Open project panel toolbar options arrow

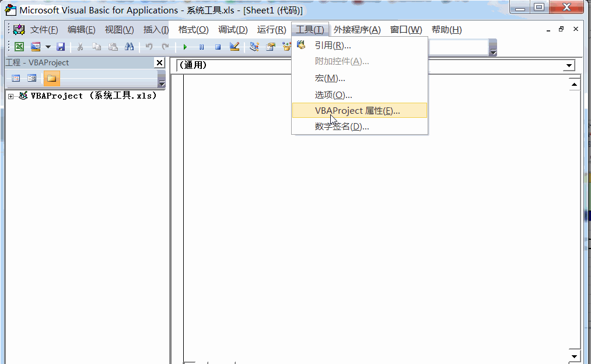[162, 79]
